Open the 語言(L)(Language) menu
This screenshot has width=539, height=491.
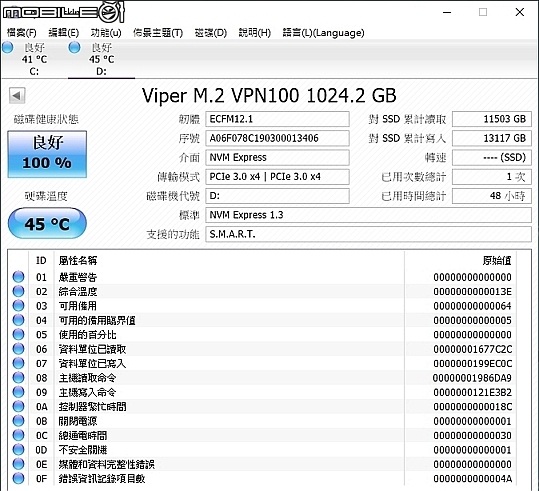(x=323, y=33)
